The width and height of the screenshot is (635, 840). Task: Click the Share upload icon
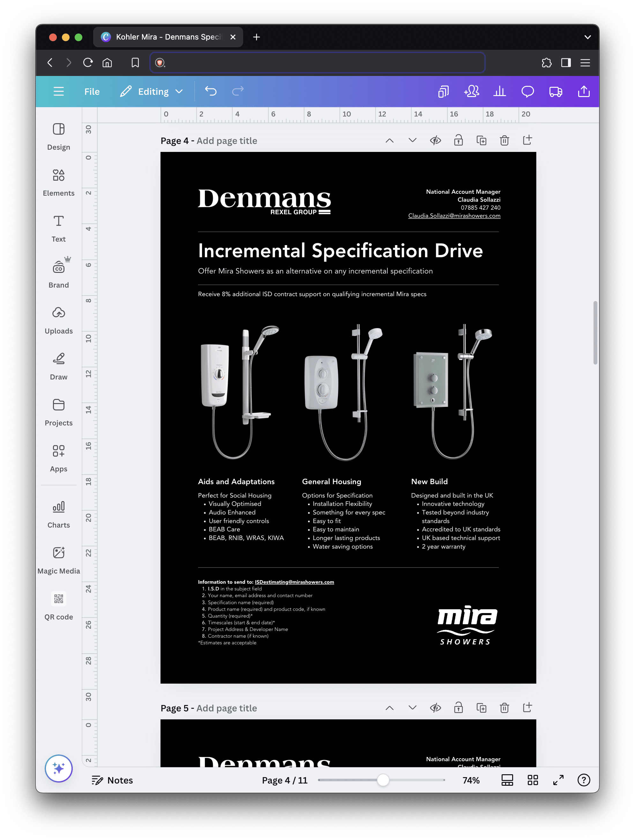point(584,92)
